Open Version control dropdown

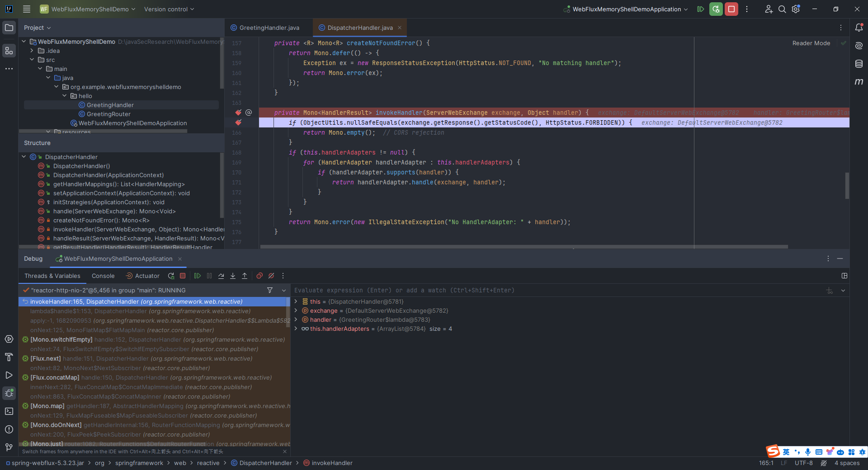[169, 9]
